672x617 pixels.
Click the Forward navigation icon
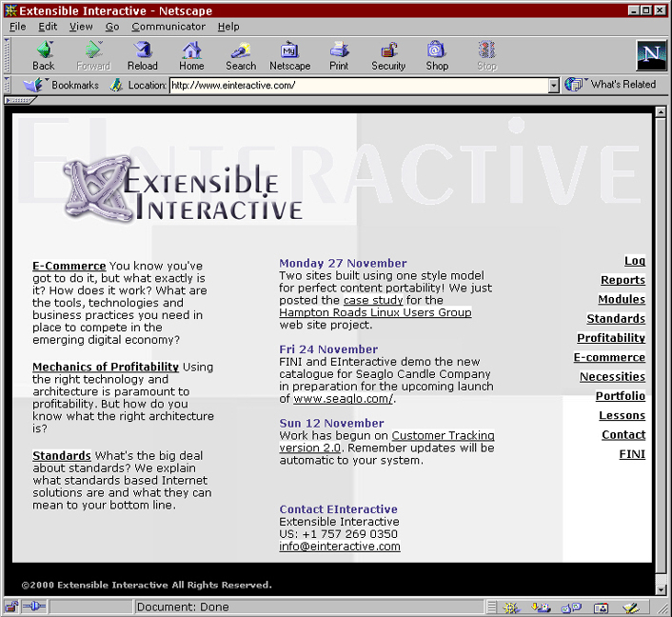coord(93,50)
